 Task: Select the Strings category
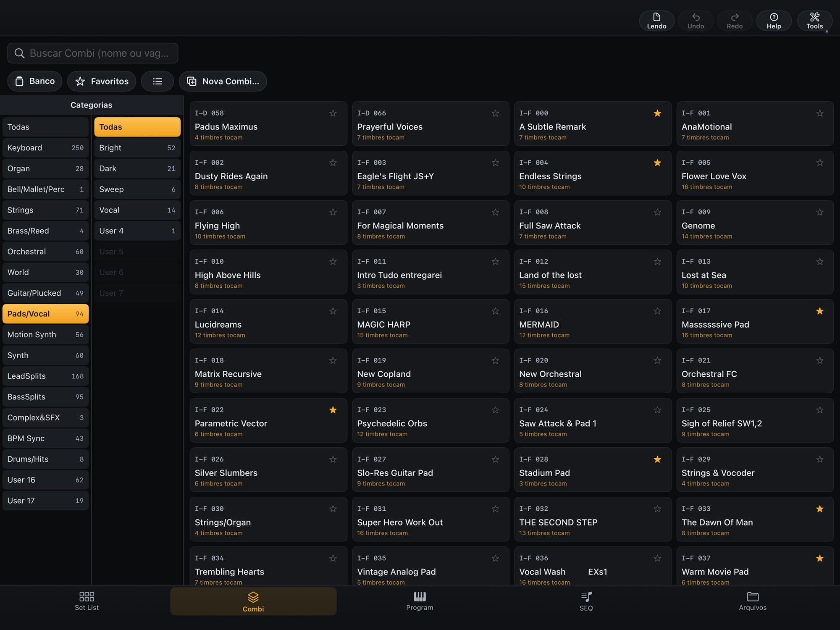(45, 210)
